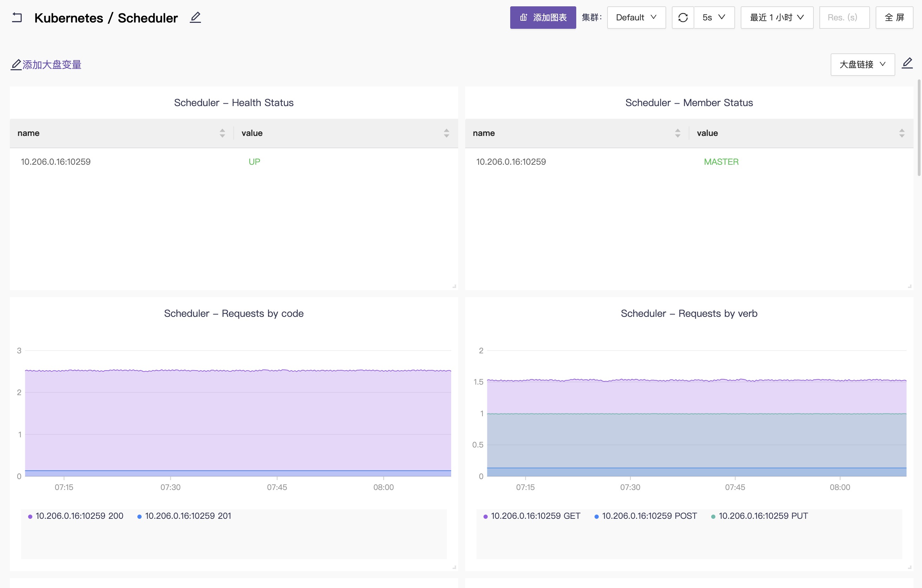The width and height of the screenshot is (922, 588).
Task: Toggle legend 10.206.0.16:10259 200 series
Action: 76,516
